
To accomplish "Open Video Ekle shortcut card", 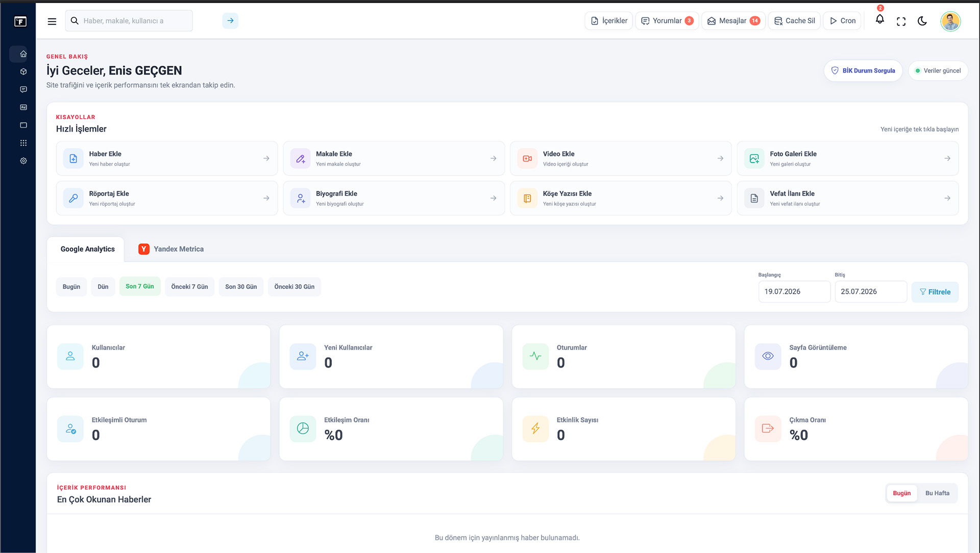I will point(621,159).
